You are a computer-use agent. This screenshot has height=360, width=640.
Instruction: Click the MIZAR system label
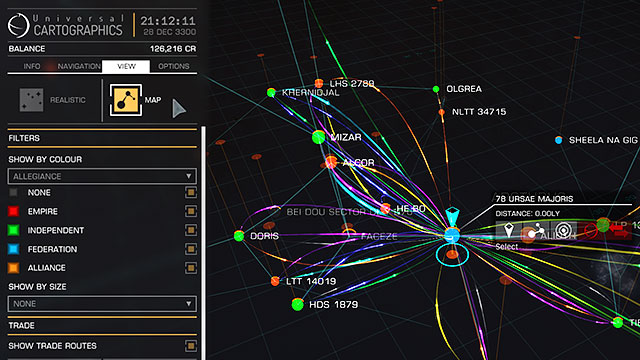tap(346, 138)
